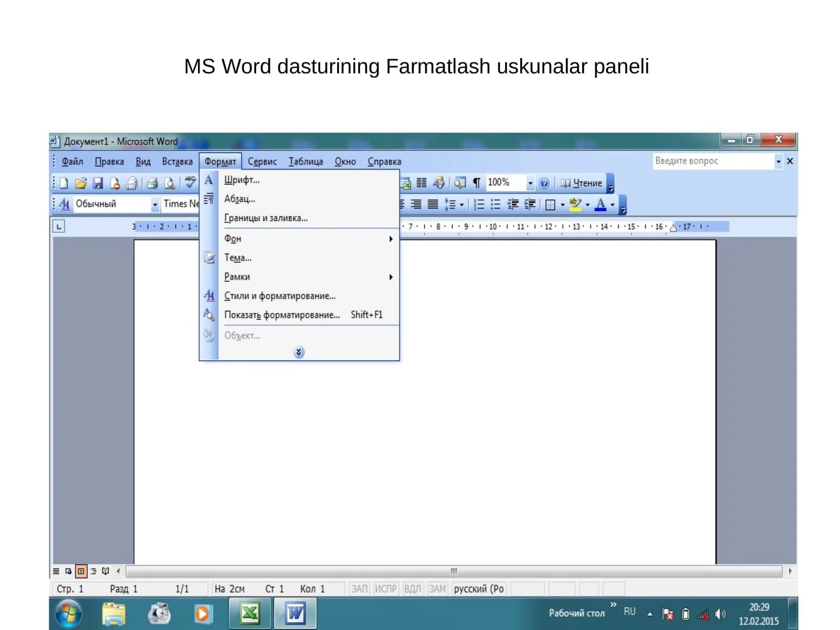The image size is (840, 630).
Task: Open Windows Start button
Action: click(x=69, y=614)
